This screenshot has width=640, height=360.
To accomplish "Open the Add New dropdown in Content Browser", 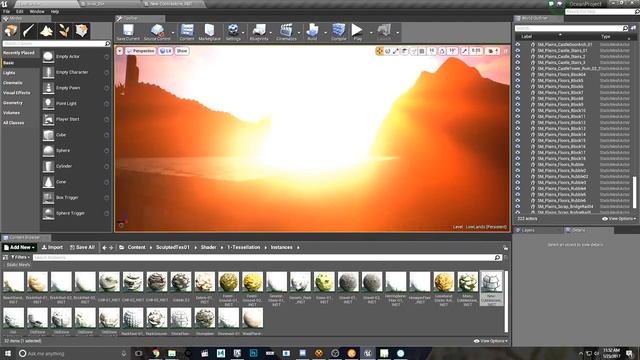I will click(x=20, y=247).
